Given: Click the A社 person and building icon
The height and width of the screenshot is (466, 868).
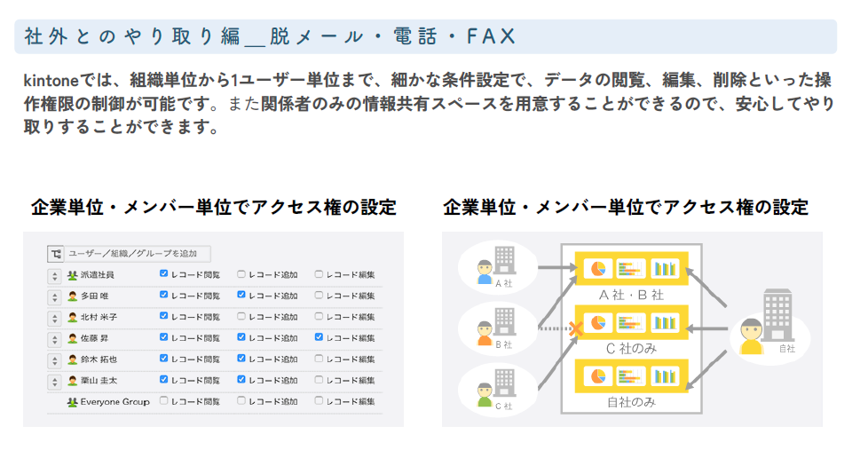Looking at the screenshot, I should click(x=496, y=265).
